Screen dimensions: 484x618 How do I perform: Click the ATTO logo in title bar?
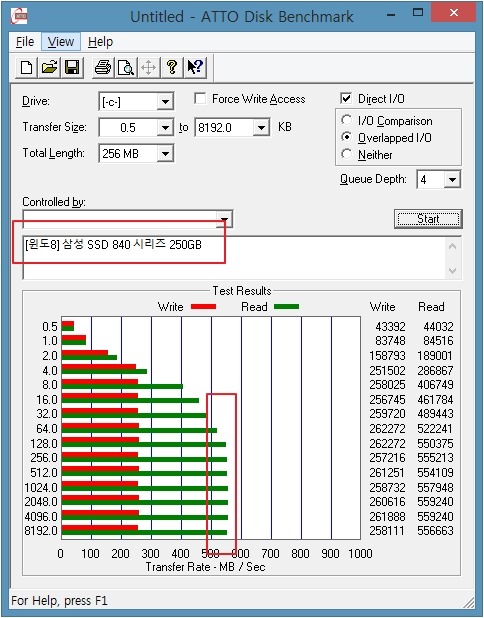click(x=19, y=16)
